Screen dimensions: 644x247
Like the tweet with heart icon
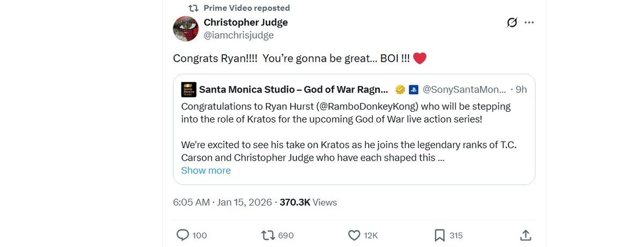[x=354, y=235]
